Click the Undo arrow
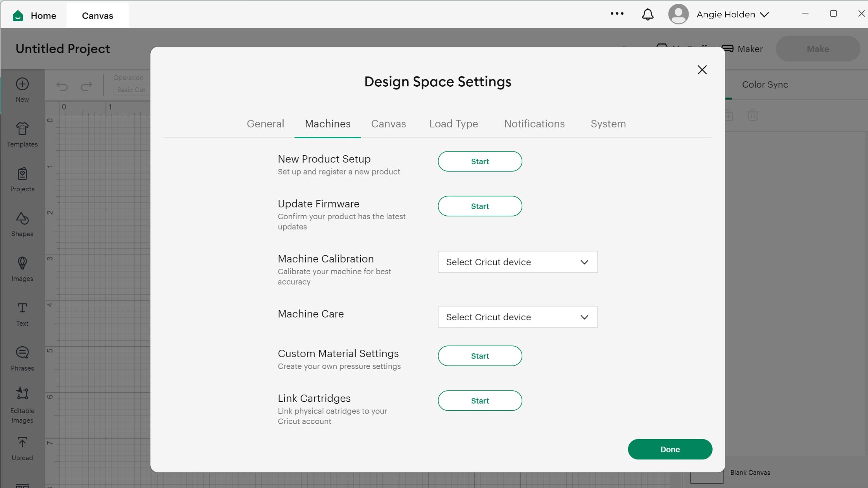The image size is (868, 488). pyautogui.click(x=62, y=86)
